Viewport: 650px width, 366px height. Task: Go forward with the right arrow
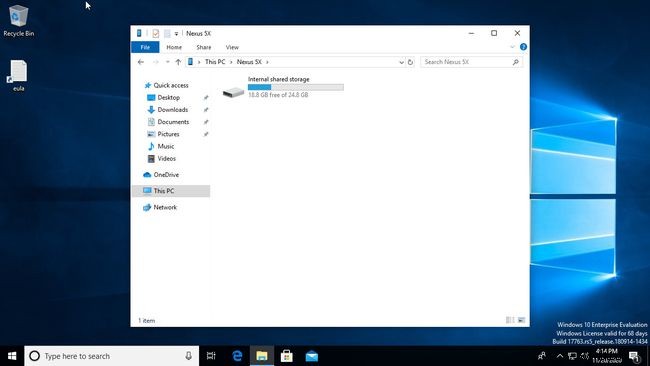(155, 62)
